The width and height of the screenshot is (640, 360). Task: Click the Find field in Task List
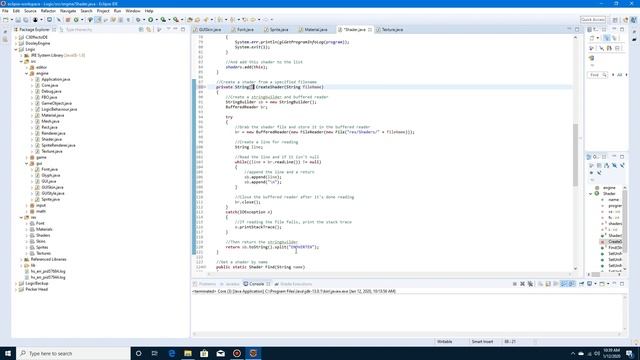[598, 75]
